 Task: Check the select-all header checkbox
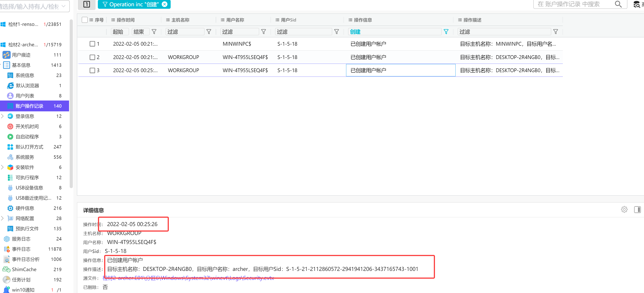coord(84,20)
